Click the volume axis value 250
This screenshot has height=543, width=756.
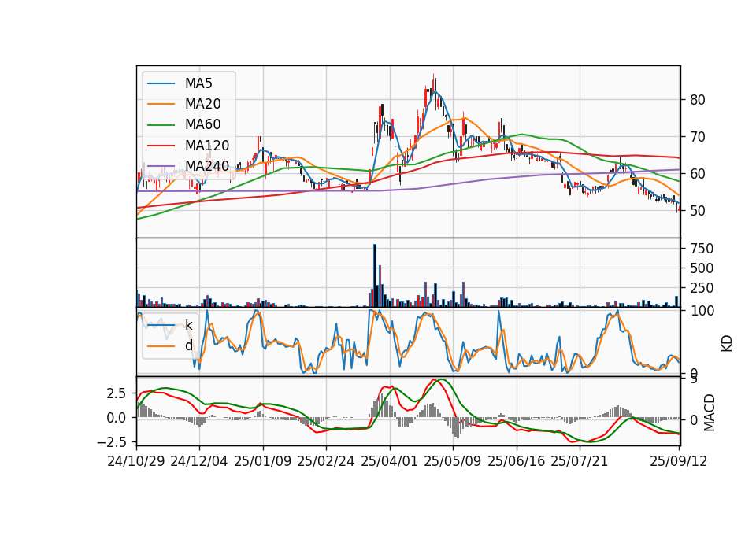pos(702,288)
